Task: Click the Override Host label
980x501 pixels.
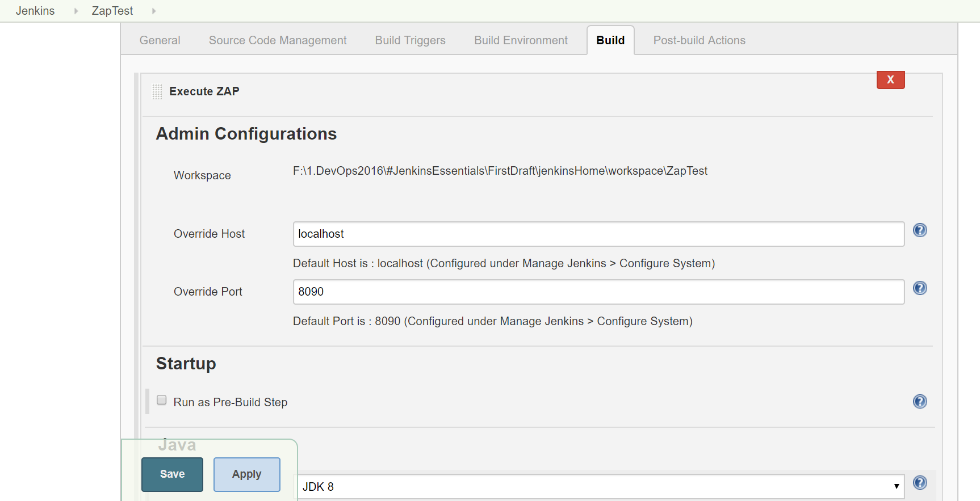Action: (209, 234)
